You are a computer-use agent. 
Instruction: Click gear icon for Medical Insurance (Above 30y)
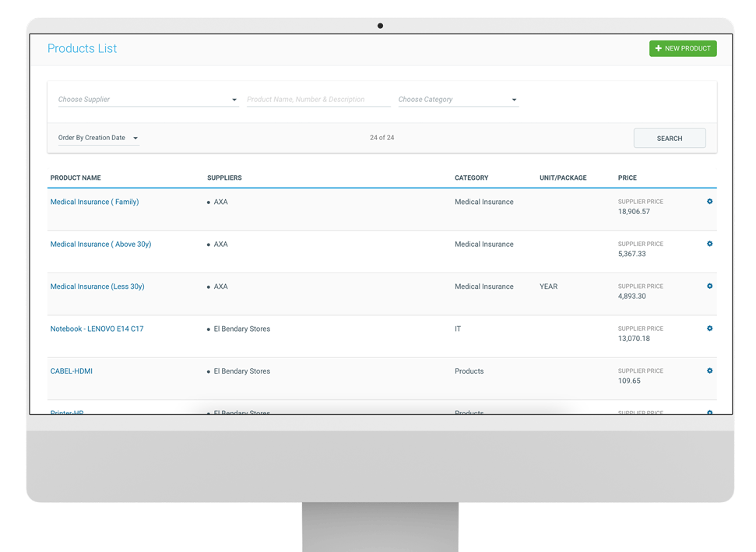pos(709,244)
